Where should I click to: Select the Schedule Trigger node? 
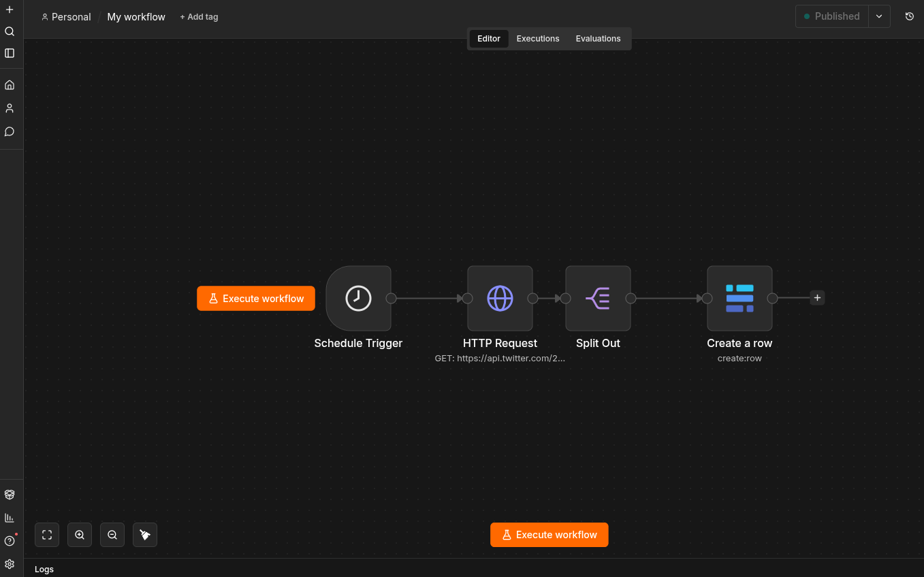click(x=358, y=298)
